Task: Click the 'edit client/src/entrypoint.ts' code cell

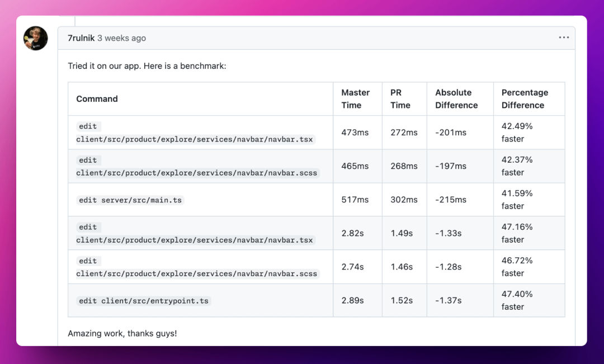Action: pyautogui.click(x=144, y=301)
